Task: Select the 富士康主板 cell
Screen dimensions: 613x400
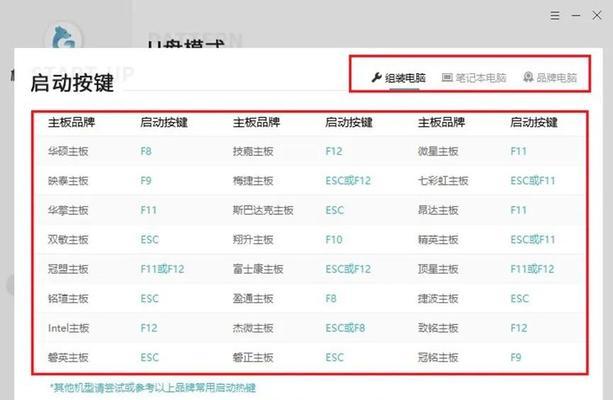Action: pyautogui.click(x=258, y=269)
